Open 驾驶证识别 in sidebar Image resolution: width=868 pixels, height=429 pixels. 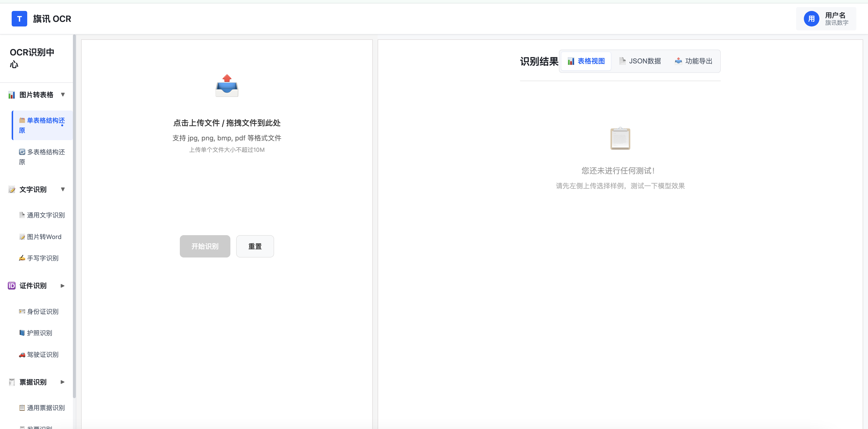point(43,355)
